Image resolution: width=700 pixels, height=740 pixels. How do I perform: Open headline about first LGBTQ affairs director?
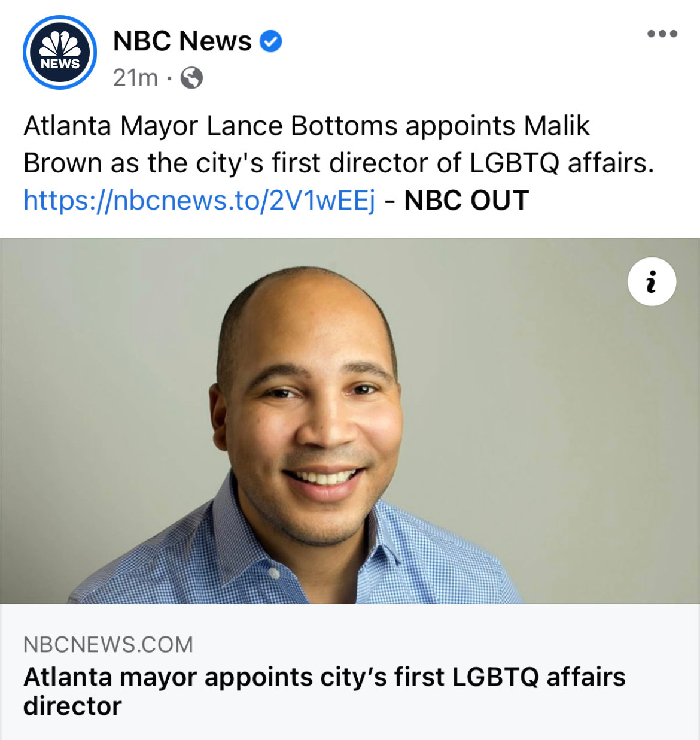[x=324, y=692]
